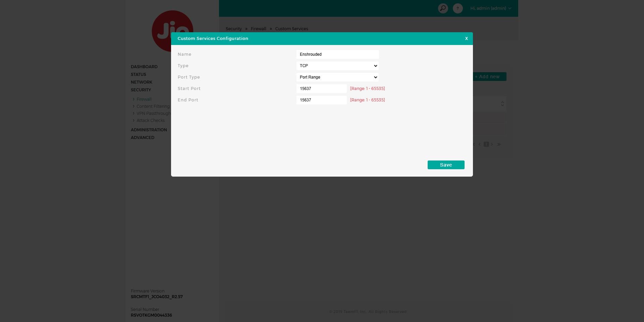
Task: Go to the last page with double-arrow icon
Action: pos(499,144)
